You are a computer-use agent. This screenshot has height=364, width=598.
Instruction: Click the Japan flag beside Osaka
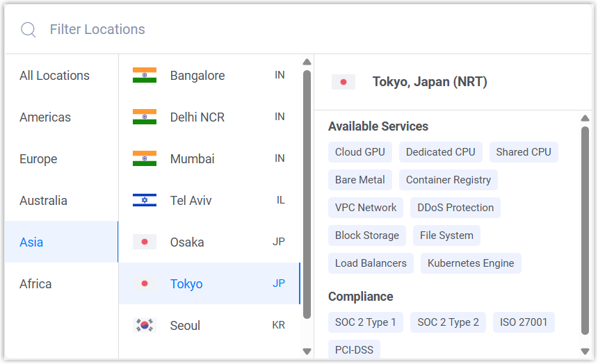[145, 242]
